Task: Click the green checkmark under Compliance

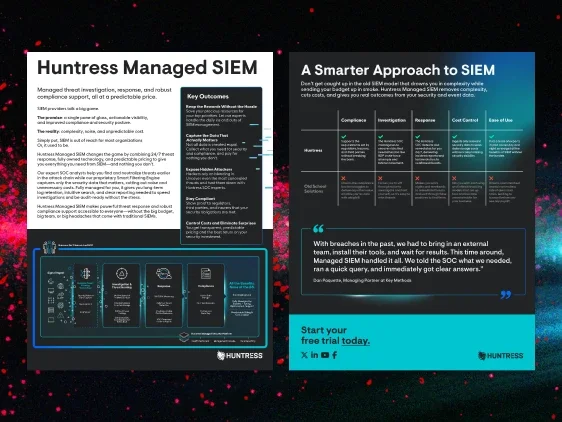Action: 344,137
